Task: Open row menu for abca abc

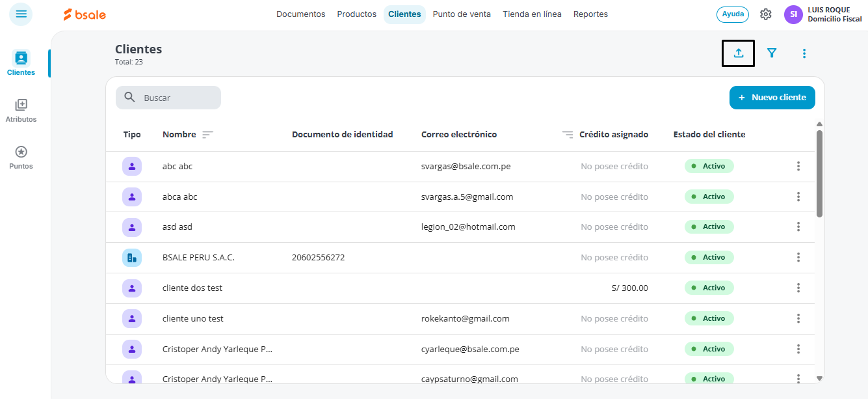Action: (x=798, y=197)
